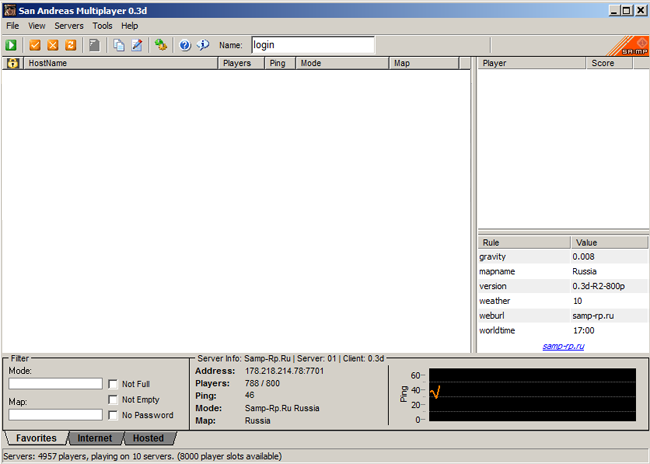Click the padlock column header icon
This screenshot has width=650, height=464.
coord(13,63)
